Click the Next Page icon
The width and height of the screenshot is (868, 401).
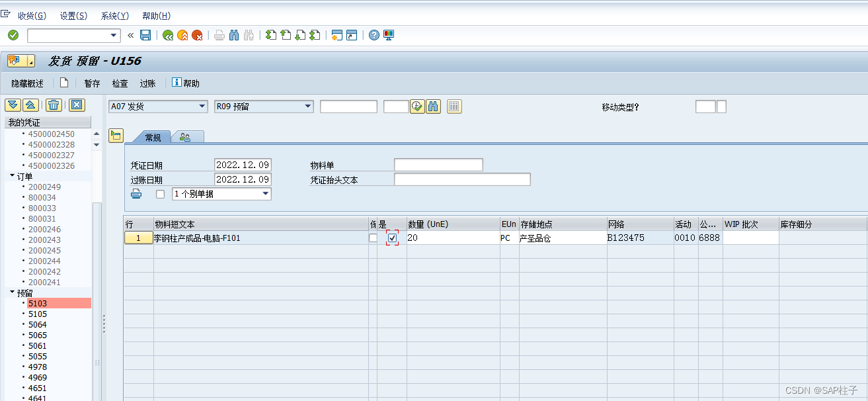coord(300,35)
